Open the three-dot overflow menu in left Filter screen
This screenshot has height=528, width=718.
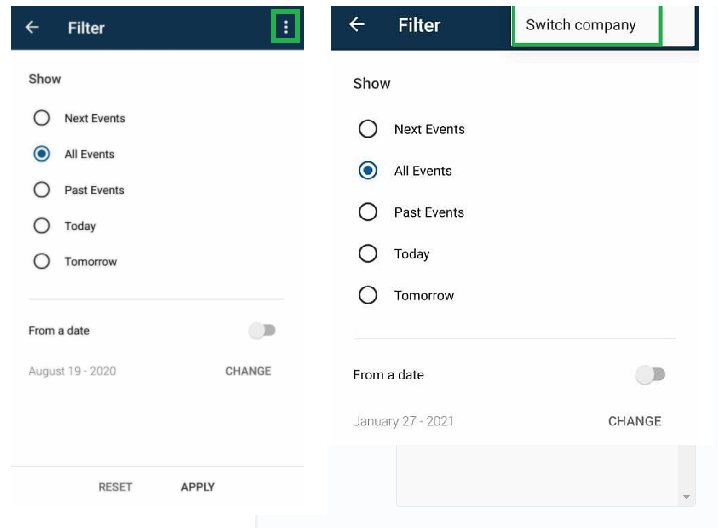click(286, 27)
